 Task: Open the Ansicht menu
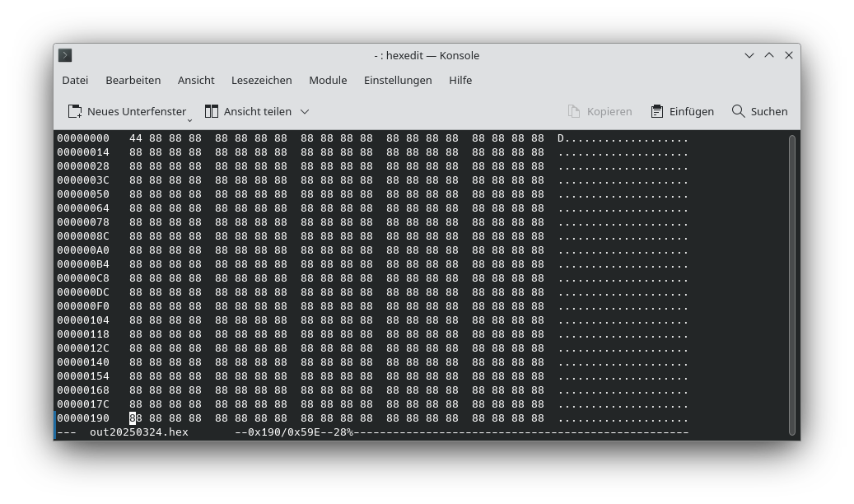[x=196, y=80]
